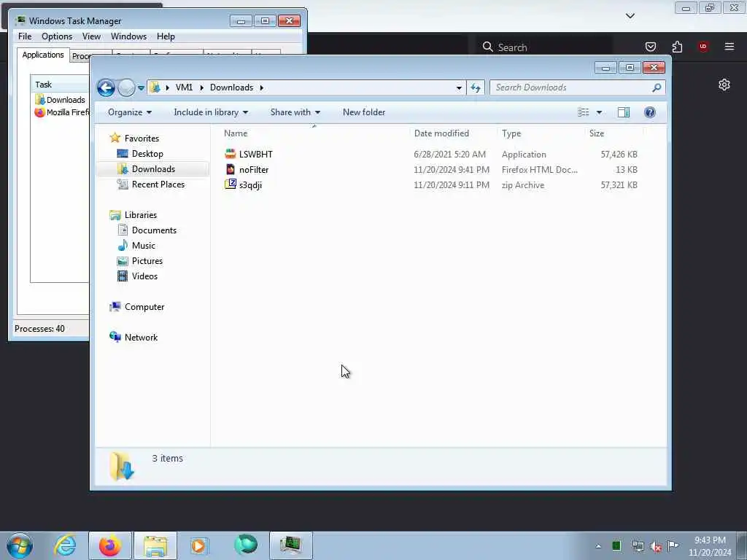Open the uBlock Origin toolbar icon

(x=703, y=47)
